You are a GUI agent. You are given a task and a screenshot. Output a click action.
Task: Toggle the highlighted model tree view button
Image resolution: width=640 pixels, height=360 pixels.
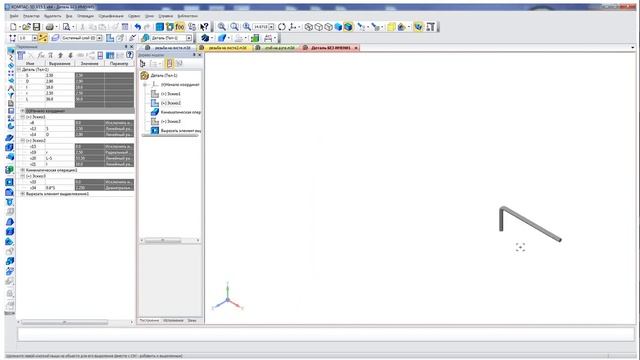pos(169,63)
